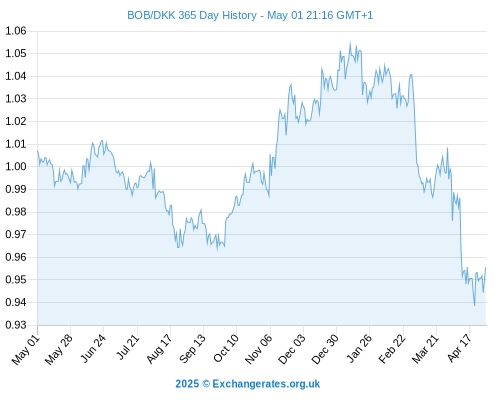
Task: Open the Exchangerates.org.uk footer link
Action: pyautogui.click(x=266, y=384)
